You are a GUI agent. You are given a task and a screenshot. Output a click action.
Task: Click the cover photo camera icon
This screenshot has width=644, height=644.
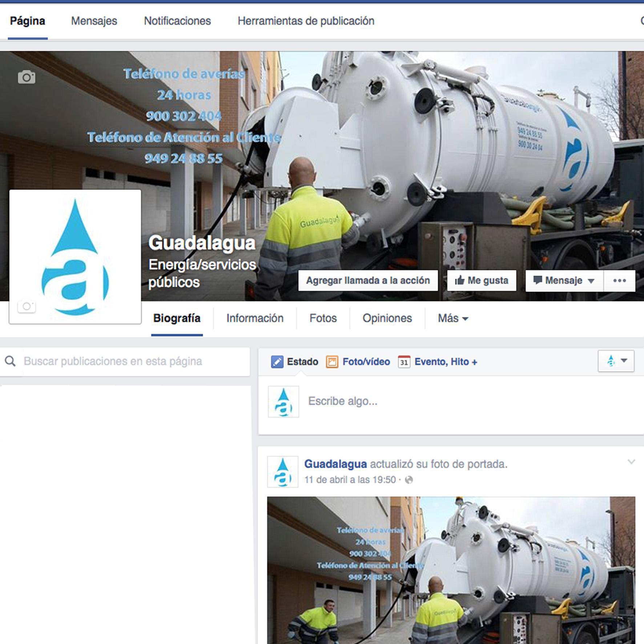(x=27, y=77)
